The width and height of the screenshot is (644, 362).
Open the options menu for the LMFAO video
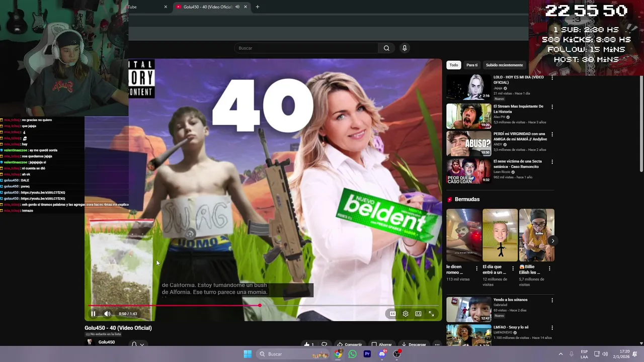(x=552, y=328)
